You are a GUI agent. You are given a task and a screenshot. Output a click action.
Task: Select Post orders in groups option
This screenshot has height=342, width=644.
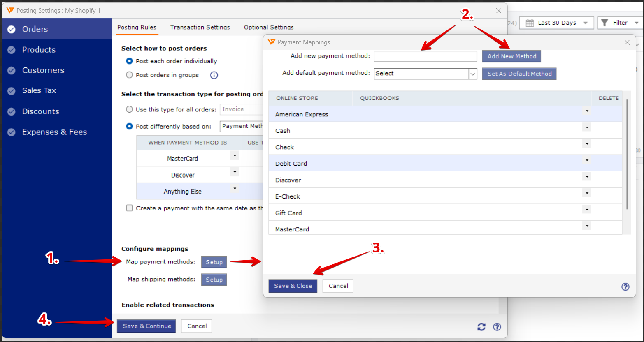click(129, 75)
